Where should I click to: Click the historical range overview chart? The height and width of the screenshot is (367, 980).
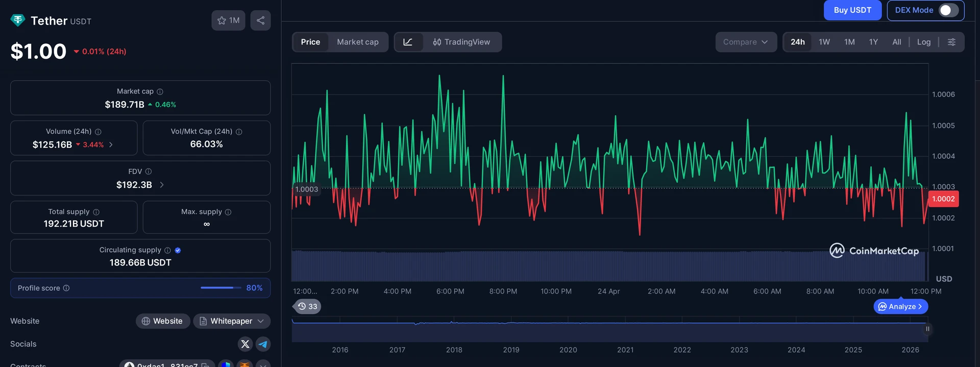click(609, 329)
